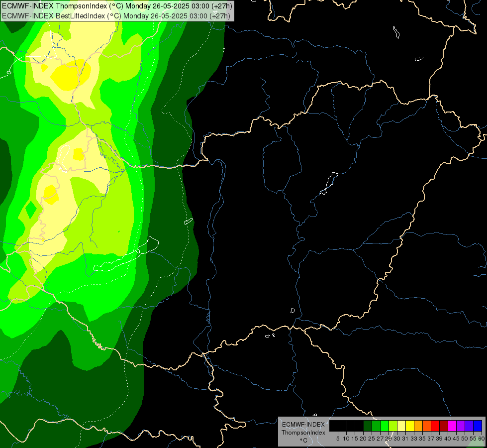This screenshot has height=448, width=487.
Task: Click the legend tick value '27'
Action: (380, 439)
